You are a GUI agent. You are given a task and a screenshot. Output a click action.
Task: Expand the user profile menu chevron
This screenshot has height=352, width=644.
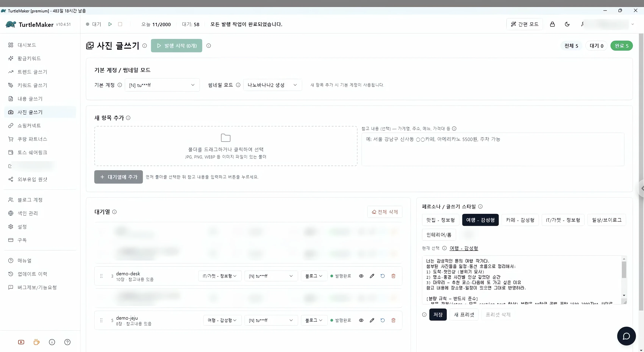coord(633,24)
